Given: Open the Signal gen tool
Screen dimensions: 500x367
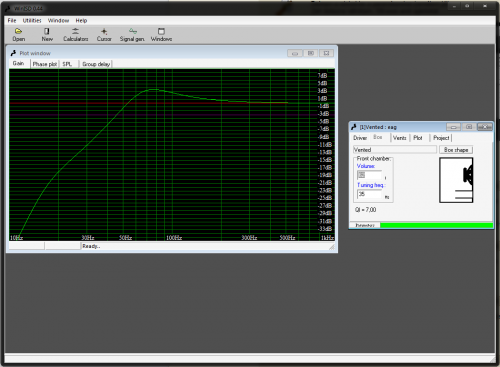Looking at the screenshot, I should 132,35.
